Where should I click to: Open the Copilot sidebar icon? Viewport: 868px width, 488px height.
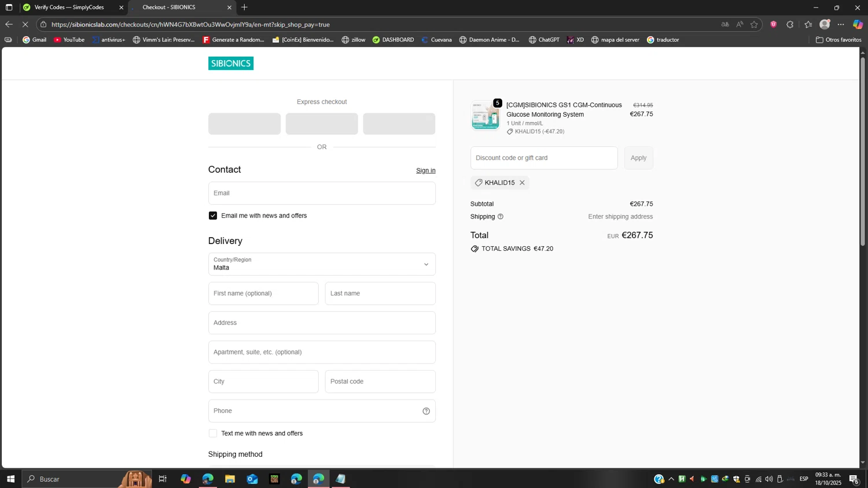858,24
